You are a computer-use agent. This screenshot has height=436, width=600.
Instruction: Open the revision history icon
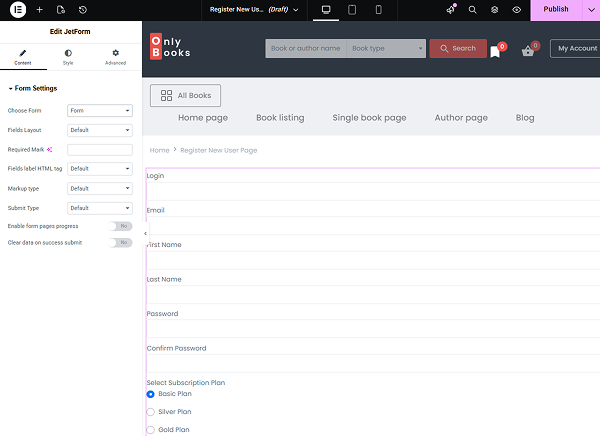83,10
